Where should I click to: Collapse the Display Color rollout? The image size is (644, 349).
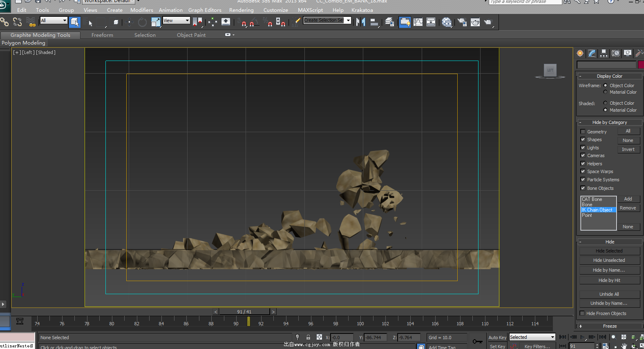coord(609,76)
